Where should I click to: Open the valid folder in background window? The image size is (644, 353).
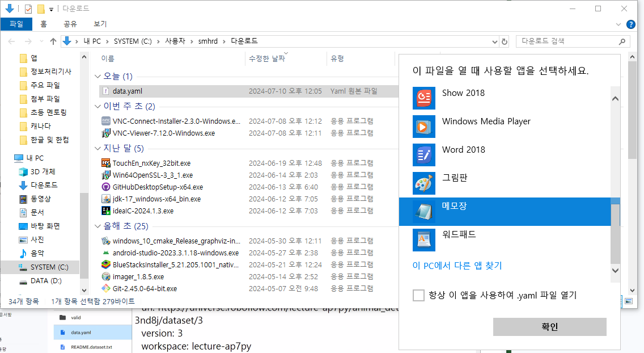(75, 317)
